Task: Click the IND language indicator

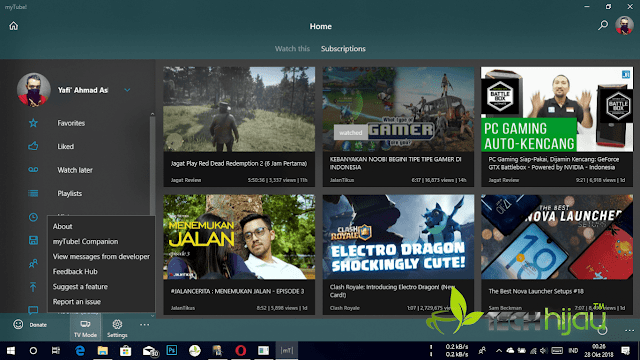Action: tap(573, 351)
